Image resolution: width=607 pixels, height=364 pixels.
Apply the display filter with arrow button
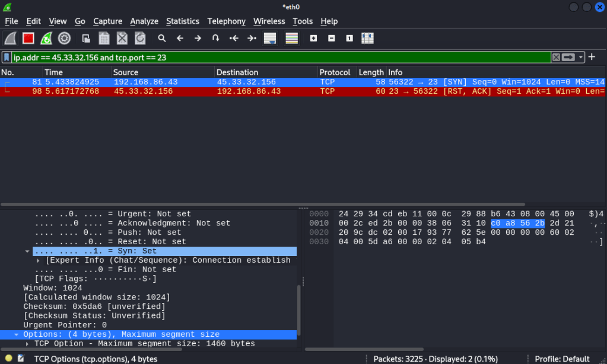[x=568, y=57]
